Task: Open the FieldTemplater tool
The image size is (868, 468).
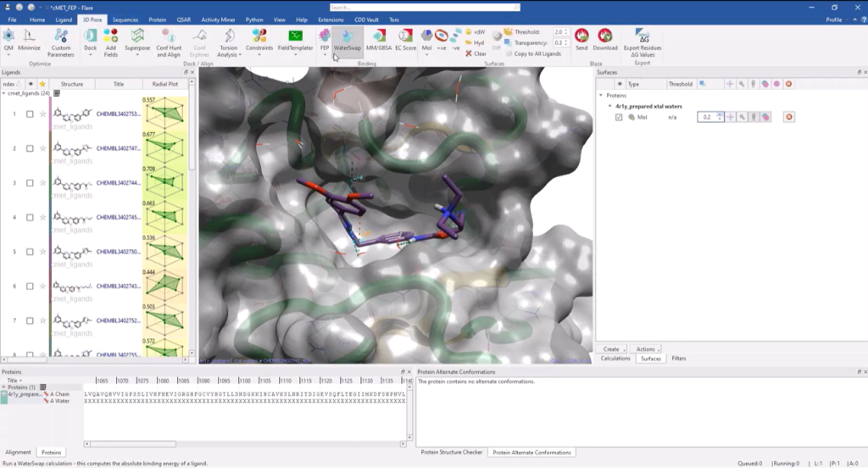Action: [x=295, y=40]
